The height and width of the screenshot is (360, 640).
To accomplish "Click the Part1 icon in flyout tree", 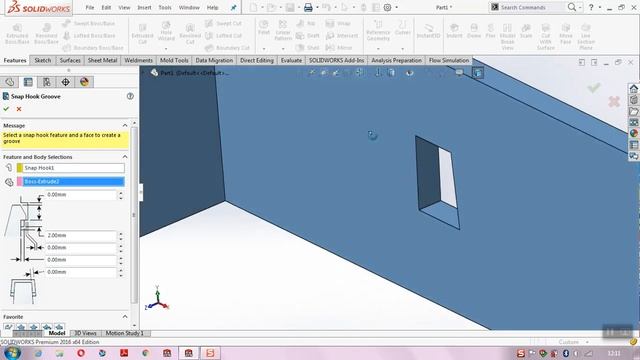I will [x=154, y=73].
